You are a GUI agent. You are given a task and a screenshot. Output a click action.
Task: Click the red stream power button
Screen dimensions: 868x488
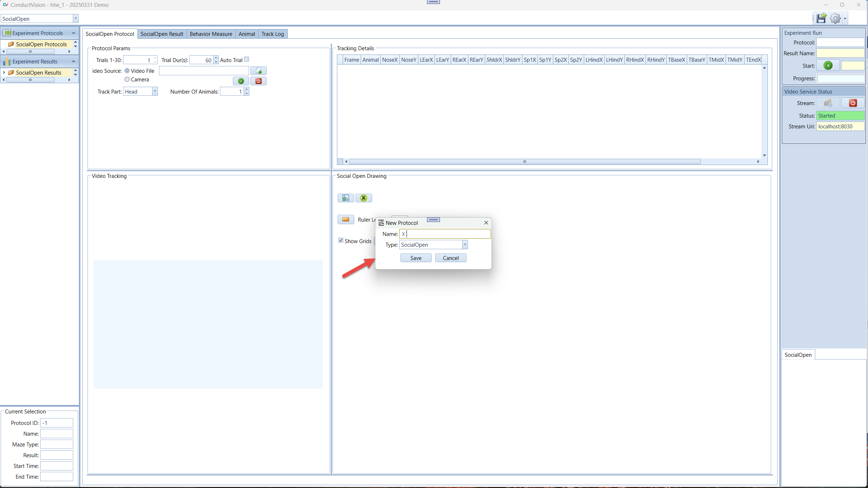coord(853,103)
